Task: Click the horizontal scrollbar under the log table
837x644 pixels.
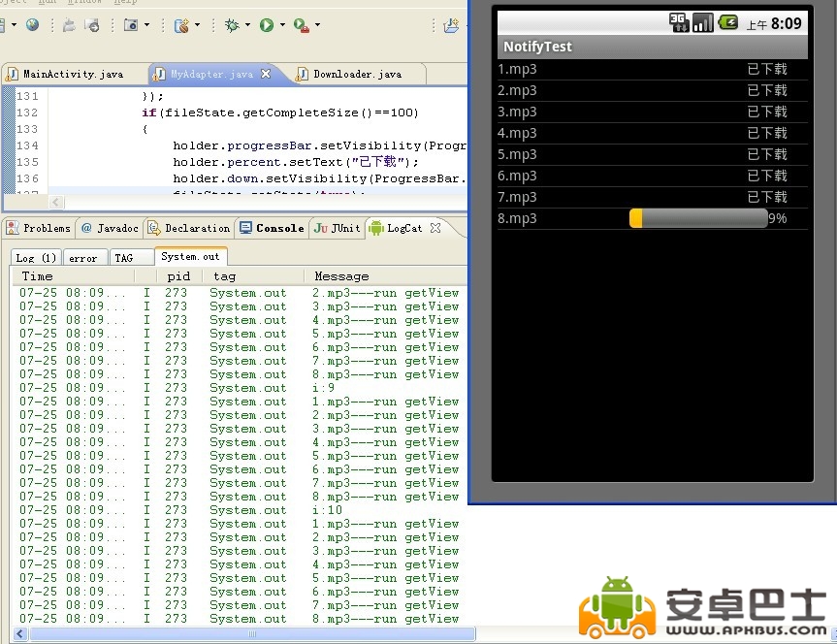Action: (252, 634)
